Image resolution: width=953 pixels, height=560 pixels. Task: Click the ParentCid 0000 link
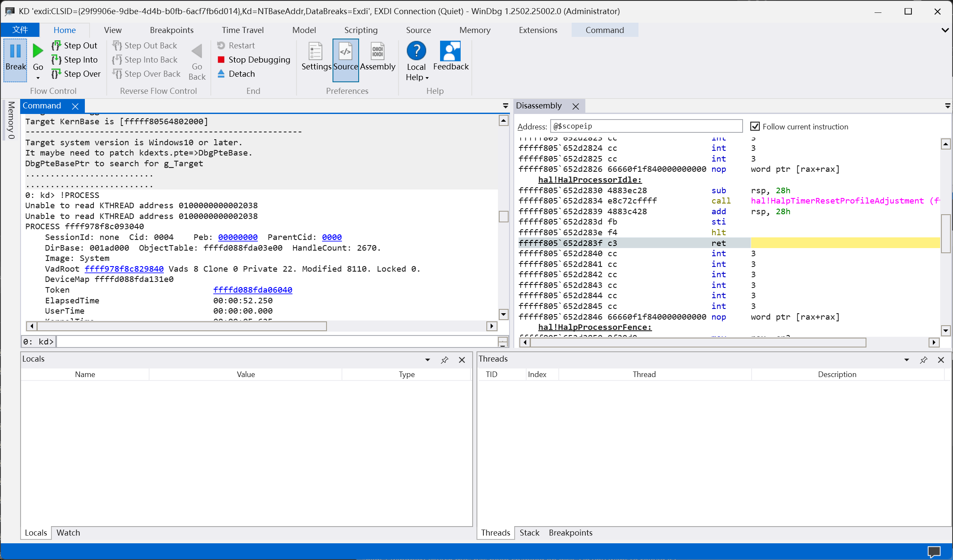(x=332, y=237)
